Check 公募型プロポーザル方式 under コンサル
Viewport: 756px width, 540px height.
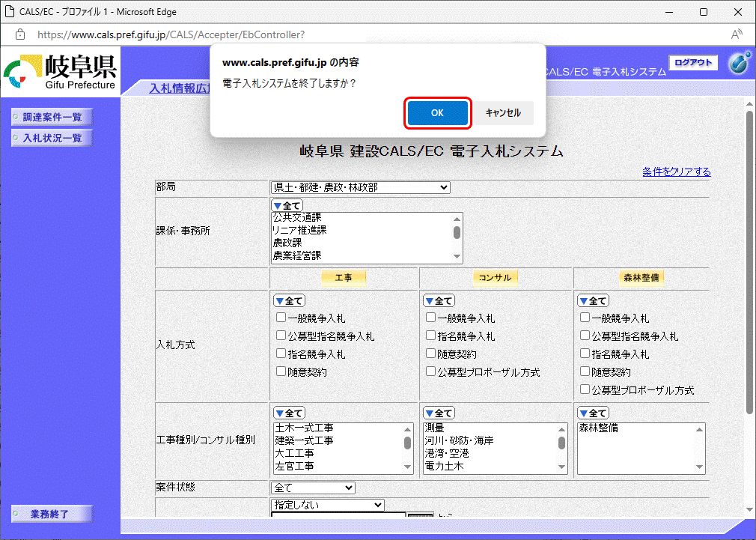(431, 371)
